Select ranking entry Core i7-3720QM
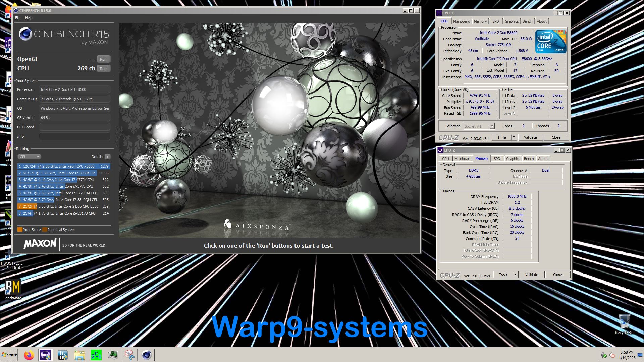The image size is (644, 362). [x=64, y=193]
